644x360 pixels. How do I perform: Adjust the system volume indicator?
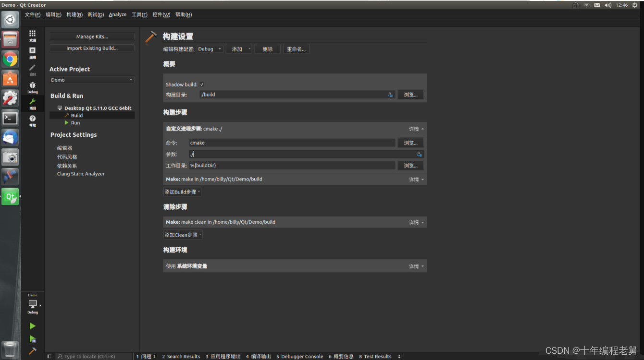pyautogui.click(x=607, y=5)
